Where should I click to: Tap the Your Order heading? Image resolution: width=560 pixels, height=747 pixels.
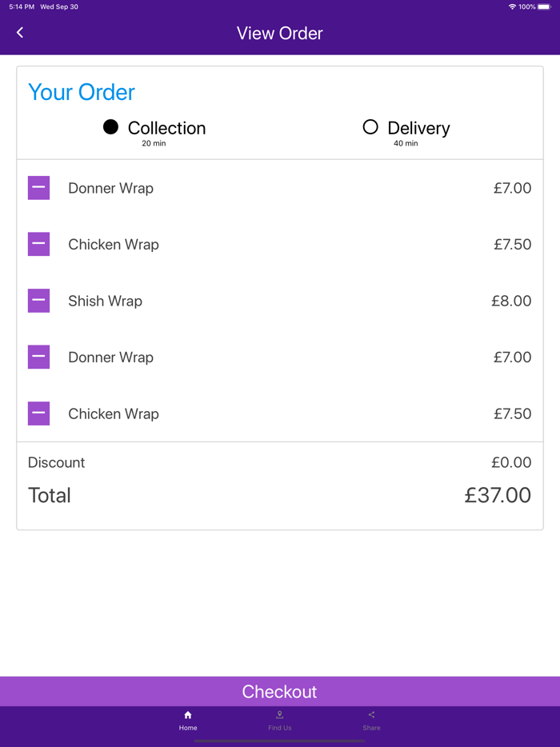click(x=82, y=92)
